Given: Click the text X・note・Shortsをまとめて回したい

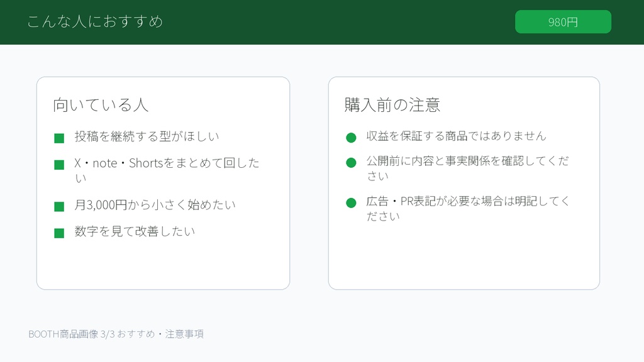Looking at the screenshot, I should [x=167, y=170].
